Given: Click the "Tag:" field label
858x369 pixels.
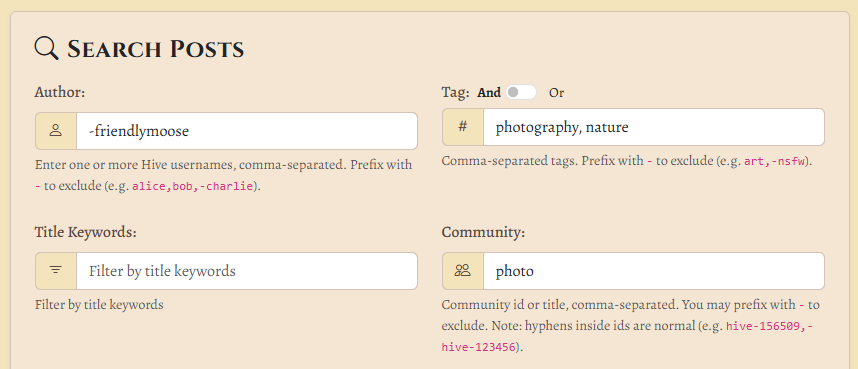Looking at the screenshot, I should pos(455,93).
